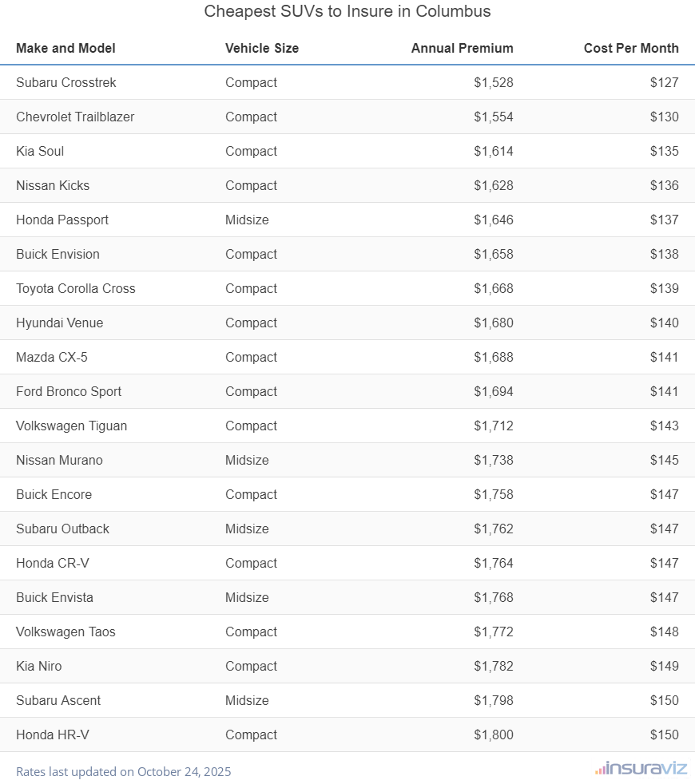The image size is (695, 784).
Task: Click the Mazda CX-5 model name
Action: (52, 357)
